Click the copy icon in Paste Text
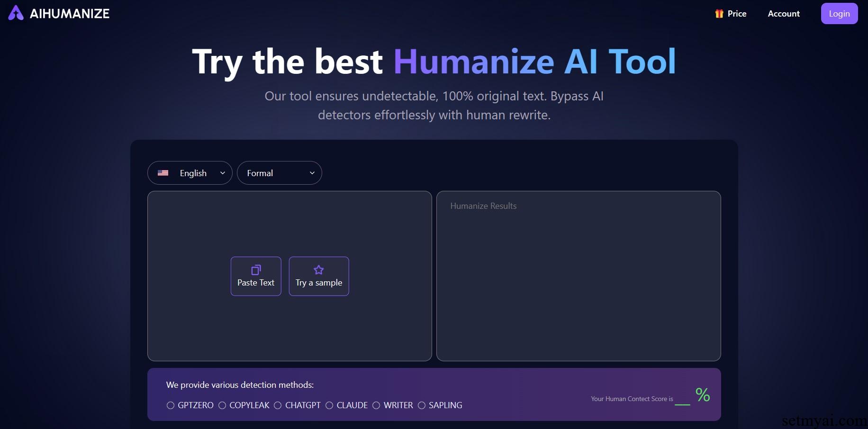This screenshot has width=868, height=429. (256, 270)
